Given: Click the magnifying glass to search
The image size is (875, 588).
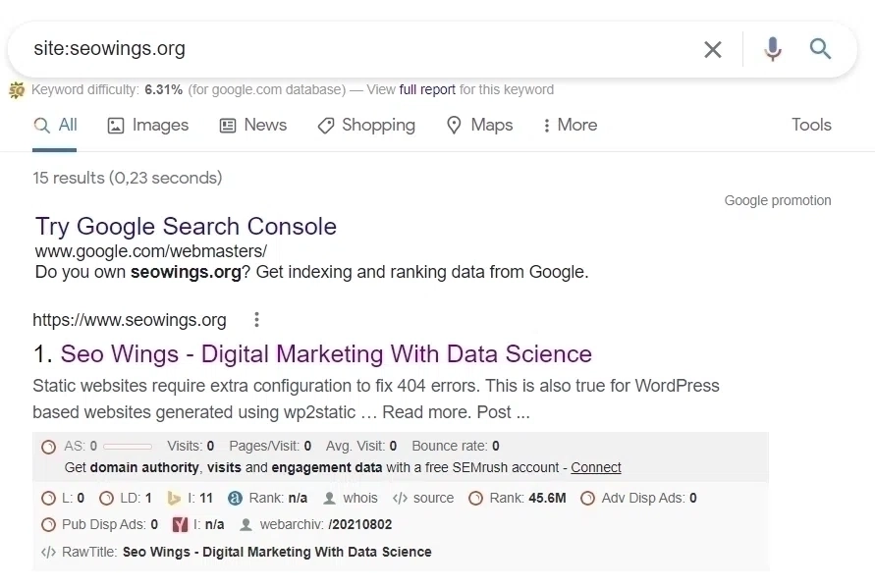Looking at the screenshot, I should 821,49.
